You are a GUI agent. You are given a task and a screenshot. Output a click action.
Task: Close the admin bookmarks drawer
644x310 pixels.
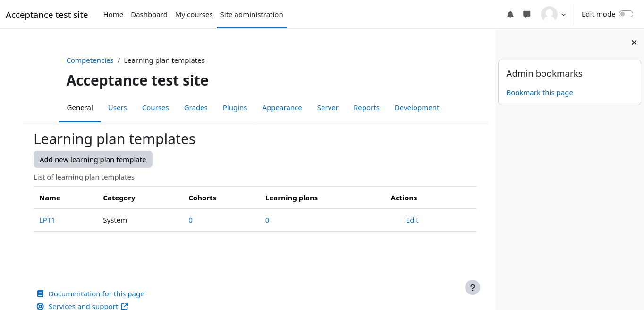tap(634, 43)
